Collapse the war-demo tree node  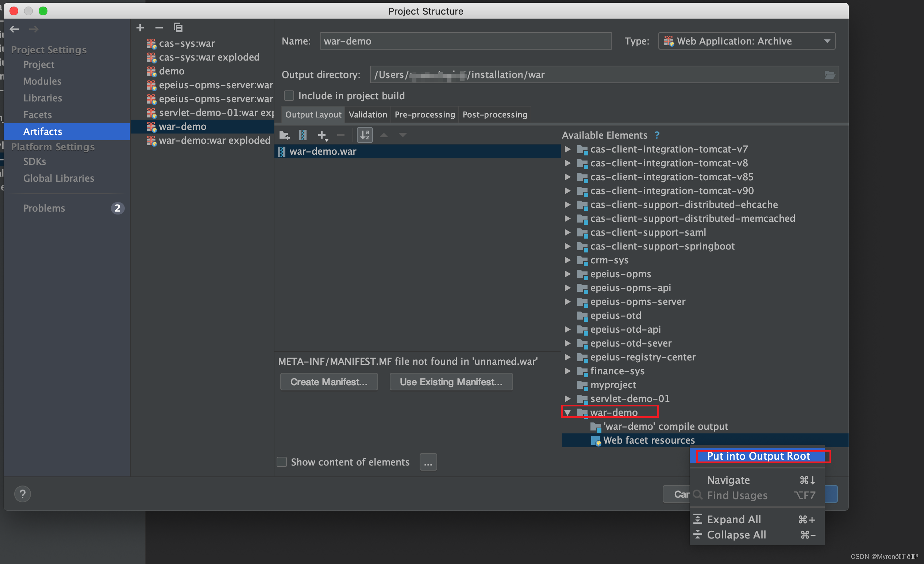[x=567, y=413]
